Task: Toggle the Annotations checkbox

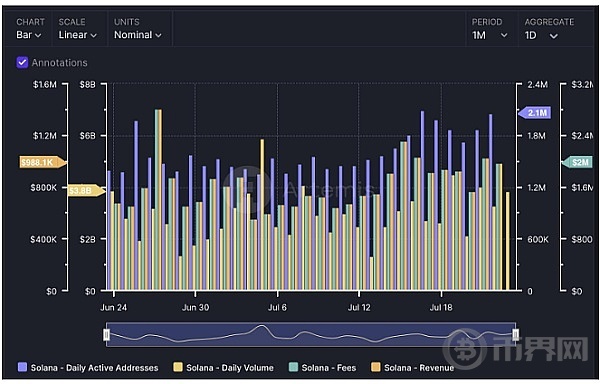Action: pyautogui.click(x=22, y=62)
